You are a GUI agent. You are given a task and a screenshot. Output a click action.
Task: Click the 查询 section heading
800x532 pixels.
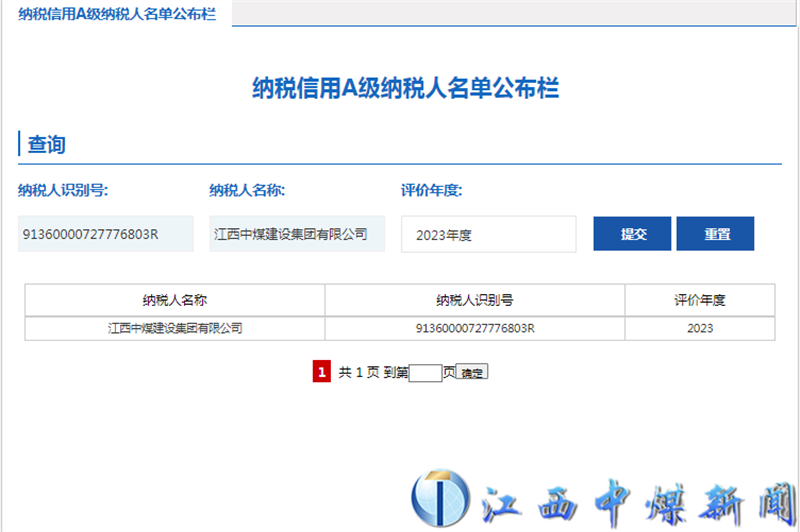coord(46,144)
